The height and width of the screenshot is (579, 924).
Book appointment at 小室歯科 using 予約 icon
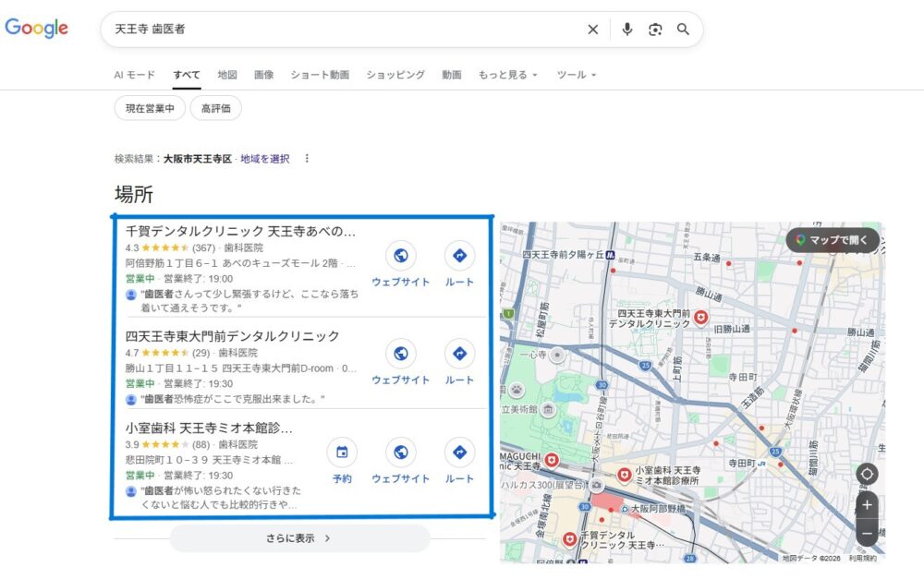tap(342, 452)
